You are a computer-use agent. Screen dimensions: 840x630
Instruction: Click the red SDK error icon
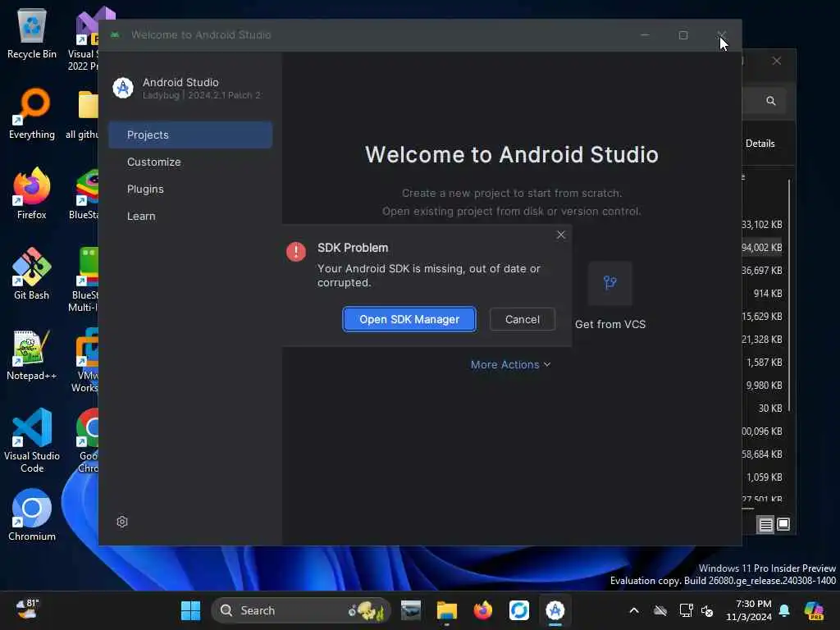(x=295, y=251)
